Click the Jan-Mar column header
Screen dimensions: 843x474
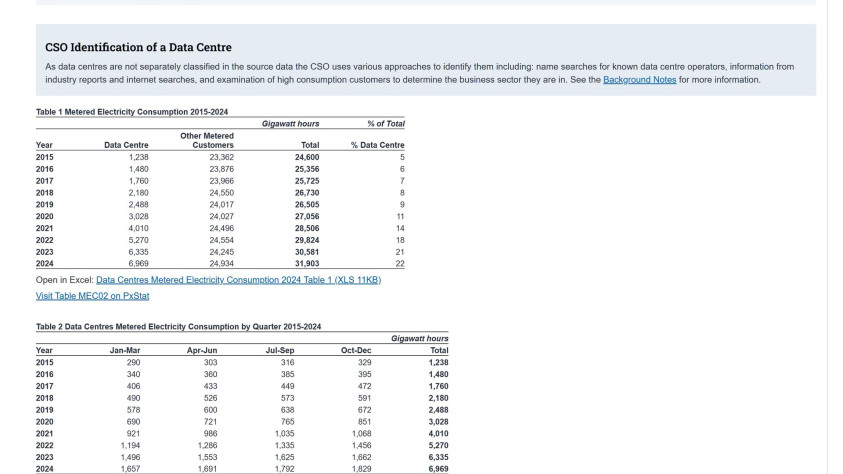click(124, 351)
